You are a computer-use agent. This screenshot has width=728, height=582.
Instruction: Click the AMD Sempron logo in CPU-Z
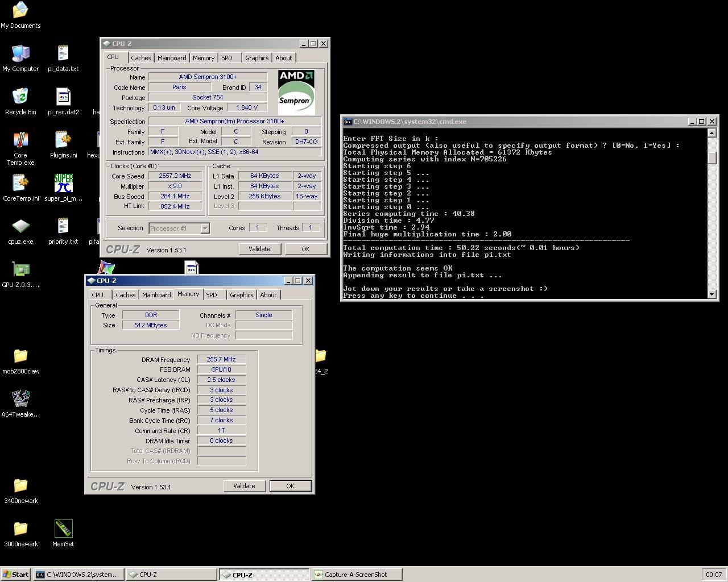pos(296,92)
